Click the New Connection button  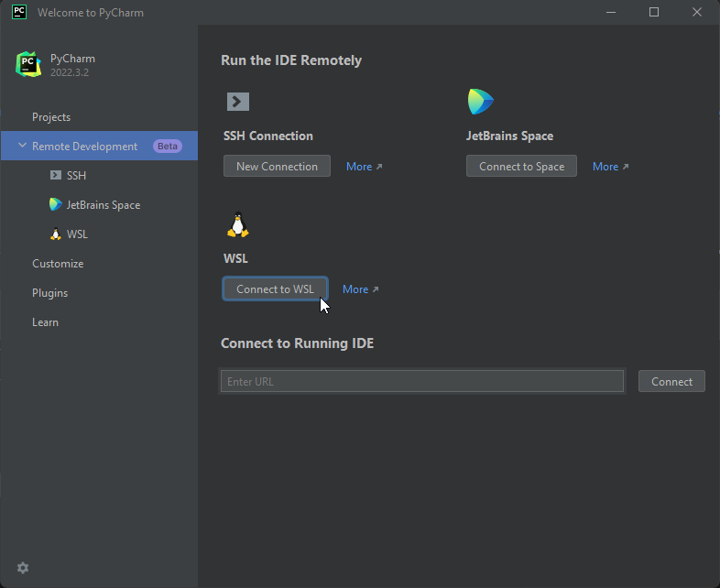[x=277, y=166]
